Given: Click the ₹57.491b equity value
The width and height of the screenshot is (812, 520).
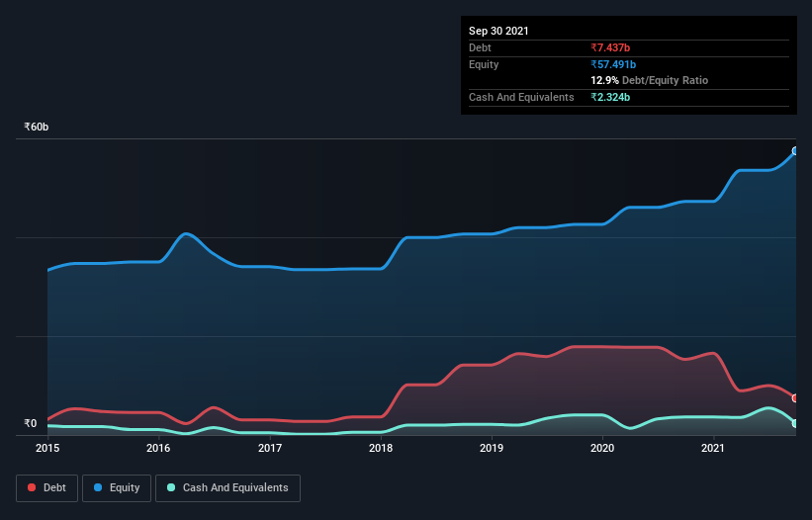Looking at the screenshot, I should tap(613, 64).
